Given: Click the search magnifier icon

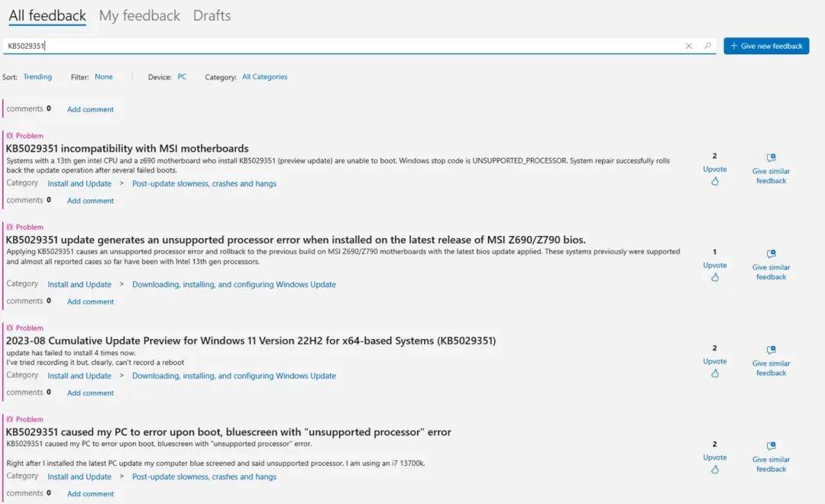Looking at the screenshot, I should (x=707, y=47).
